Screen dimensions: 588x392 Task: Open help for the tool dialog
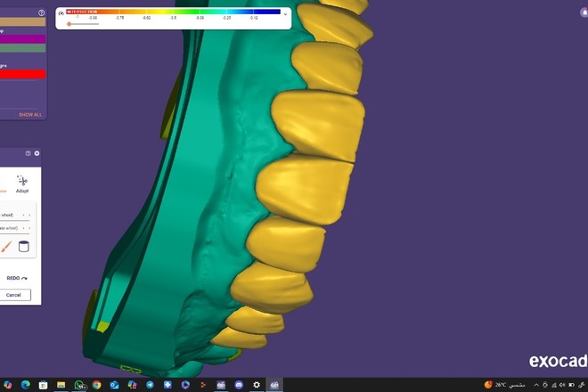29,153
